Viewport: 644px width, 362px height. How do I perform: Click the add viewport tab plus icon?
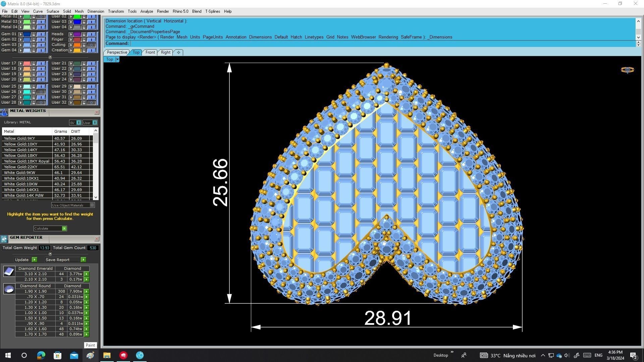(178, 52)
